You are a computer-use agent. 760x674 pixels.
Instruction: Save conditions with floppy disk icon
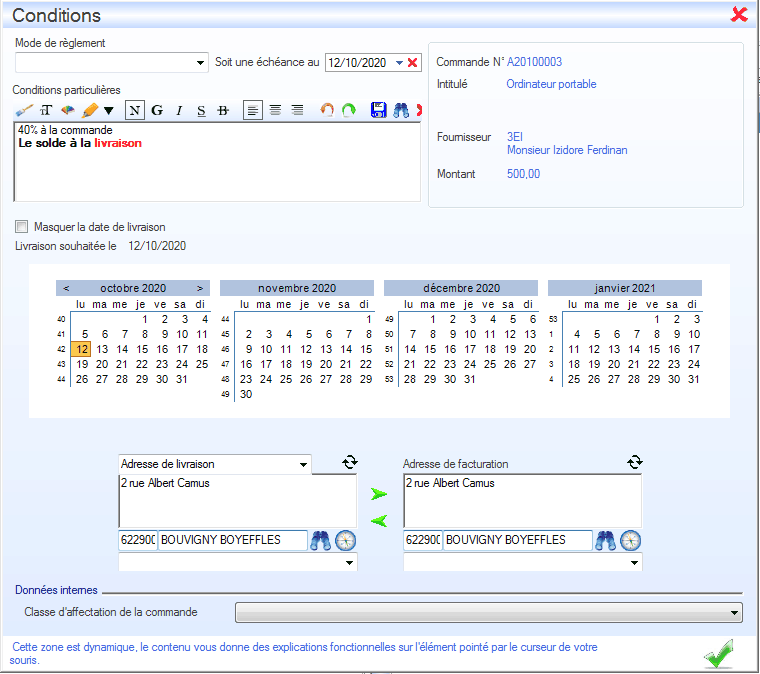(379, 110)
